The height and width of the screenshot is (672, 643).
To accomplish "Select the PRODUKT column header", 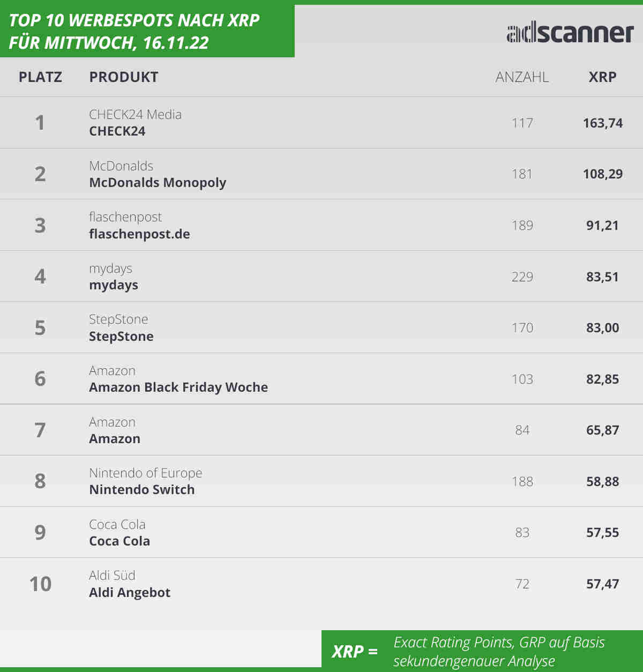I will 124,77.
